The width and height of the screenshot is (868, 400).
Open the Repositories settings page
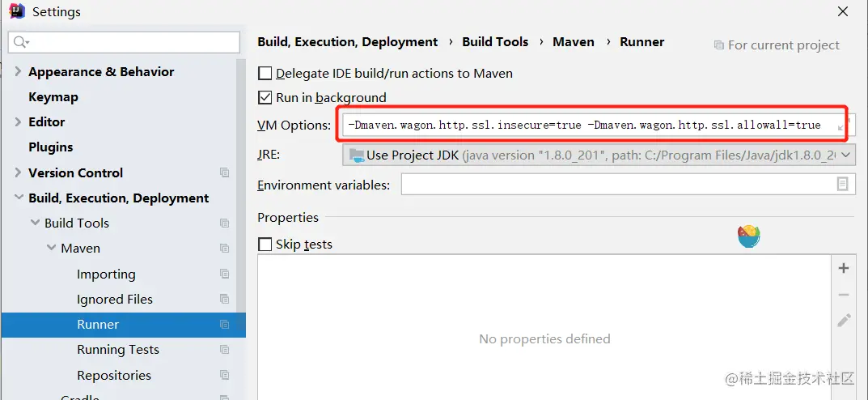pyautogui.click(x=114, y=376)
